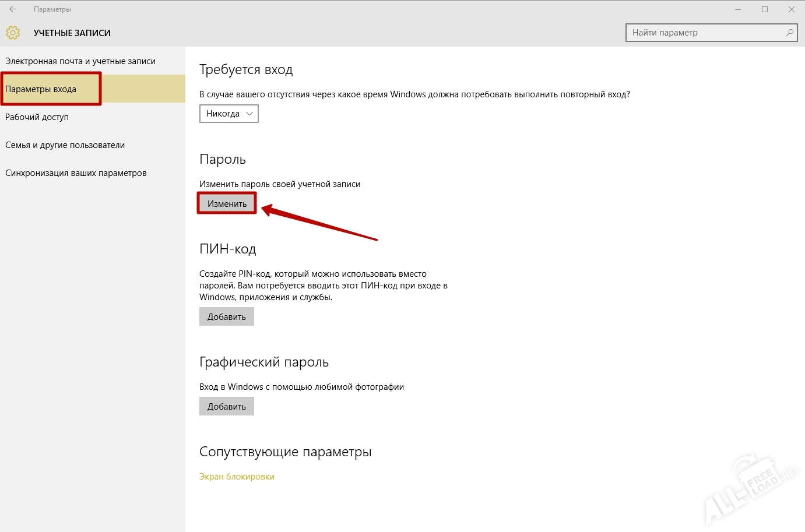Switch to Синхронизация ваших параметров
Screen dimensions: 805x532
point(76,173)
